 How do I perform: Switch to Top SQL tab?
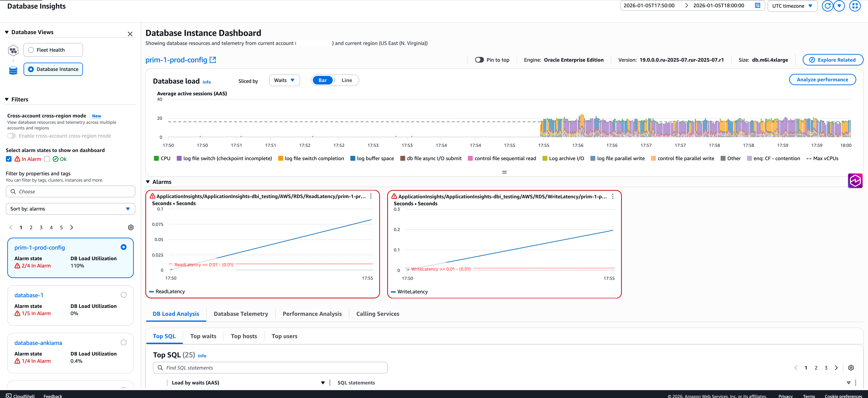pos(164,336)
